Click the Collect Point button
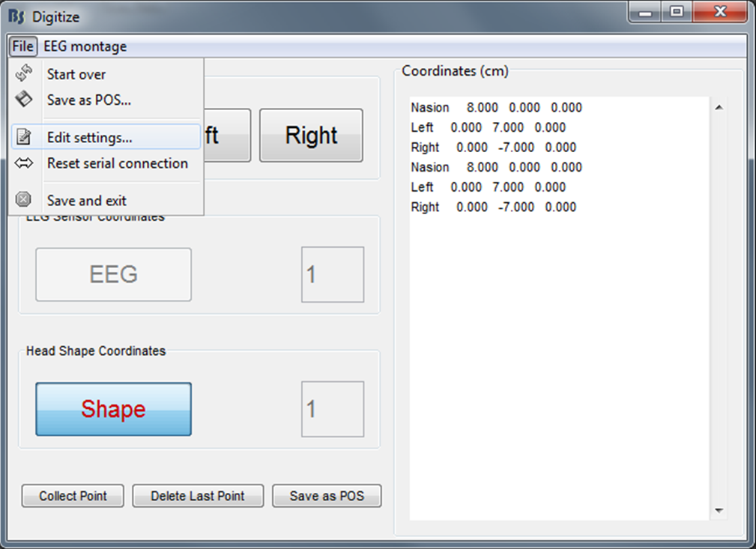This screenshot has width=756, height=549. [73, 496]
